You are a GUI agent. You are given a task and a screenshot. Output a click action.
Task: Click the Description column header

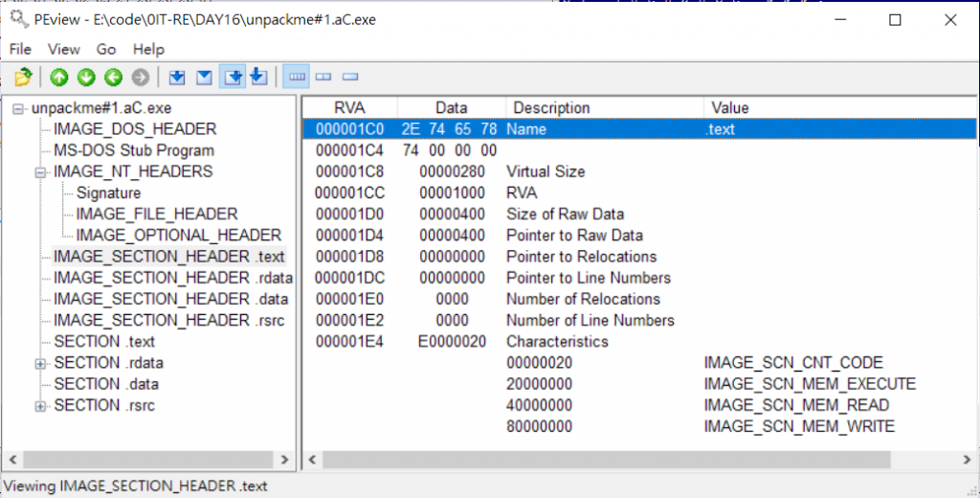pos(605,107)
